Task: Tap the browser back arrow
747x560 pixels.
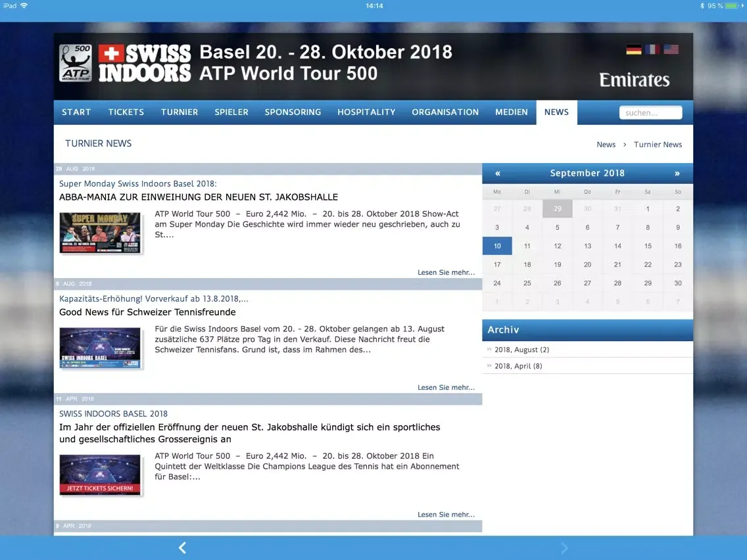Action: point(182,548)
